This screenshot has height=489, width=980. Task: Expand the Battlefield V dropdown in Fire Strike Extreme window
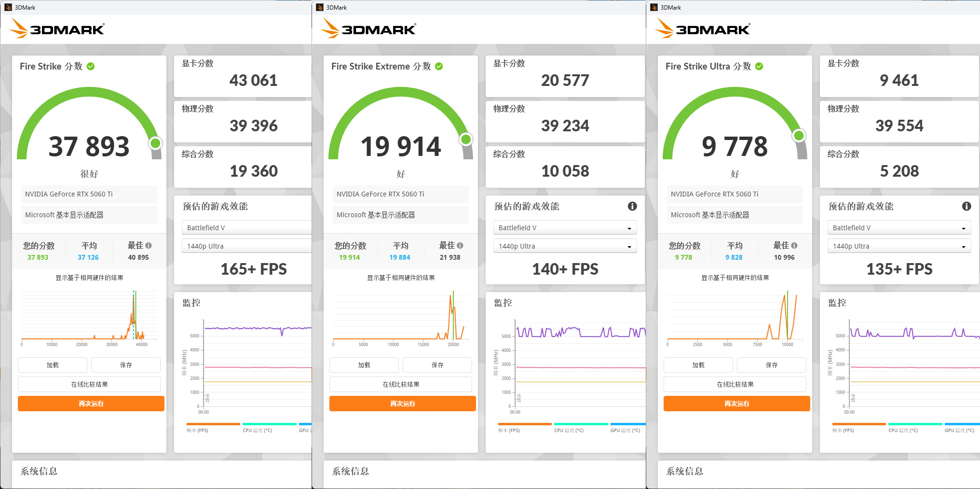point(565,227)
